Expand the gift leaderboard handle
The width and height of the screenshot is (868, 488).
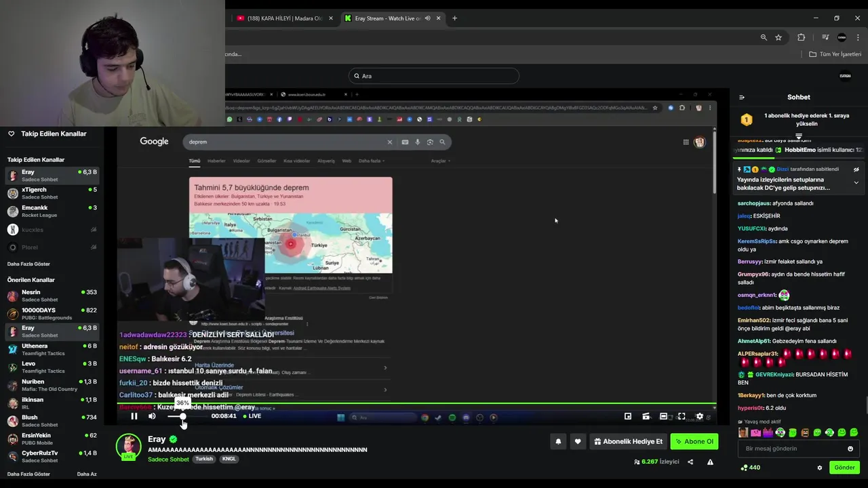point(799,136)
